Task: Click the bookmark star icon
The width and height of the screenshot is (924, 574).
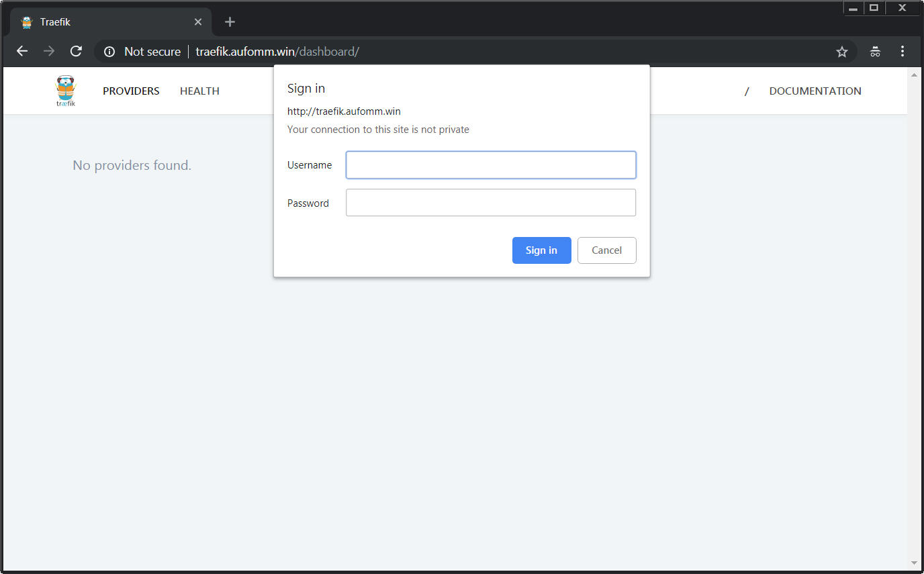Action: 841,51
